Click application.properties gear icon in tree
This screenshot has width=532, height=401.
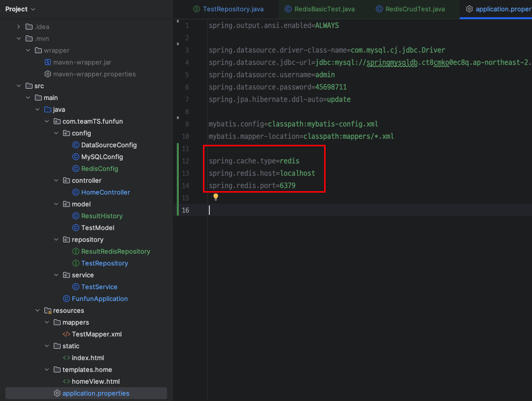pyautogui.click(x=57, y=393)
